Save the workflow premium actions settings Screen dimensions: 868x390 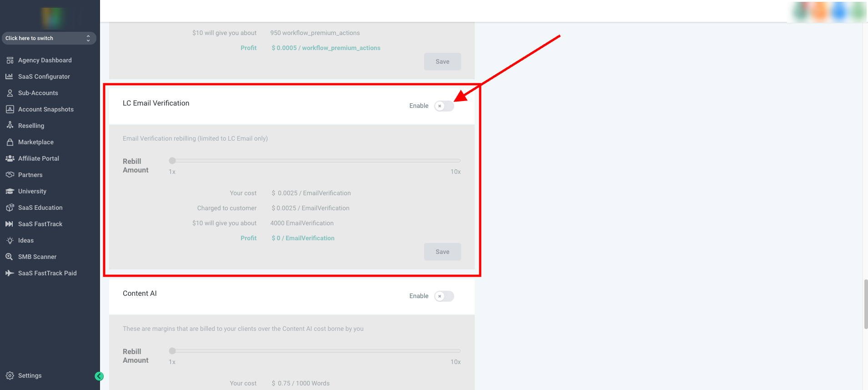pyautogui.click(x=442, y=61)
